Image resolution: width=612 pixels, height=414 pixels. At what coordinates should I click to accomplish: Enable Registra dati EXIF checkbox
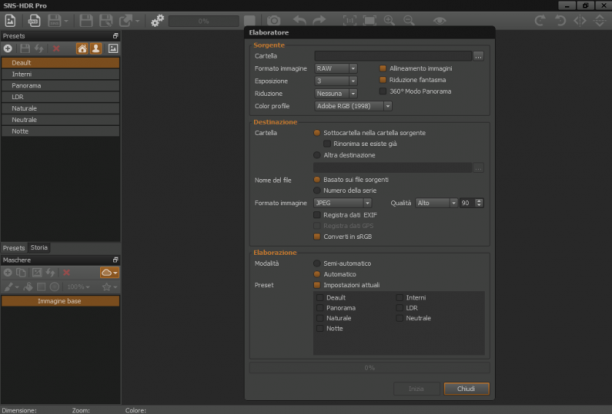coord(317,215)
